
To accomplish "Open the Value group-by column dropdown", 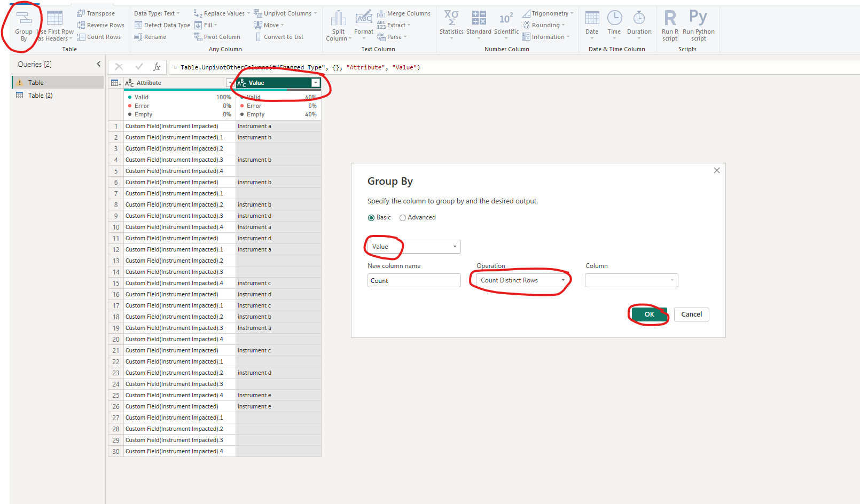I will (x=414, y=247).
